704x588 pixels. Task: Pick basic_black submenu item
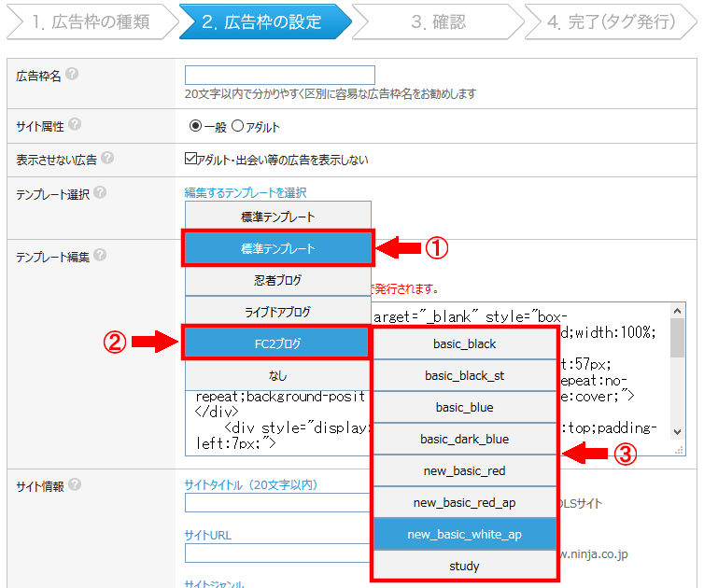coord(465,343)
